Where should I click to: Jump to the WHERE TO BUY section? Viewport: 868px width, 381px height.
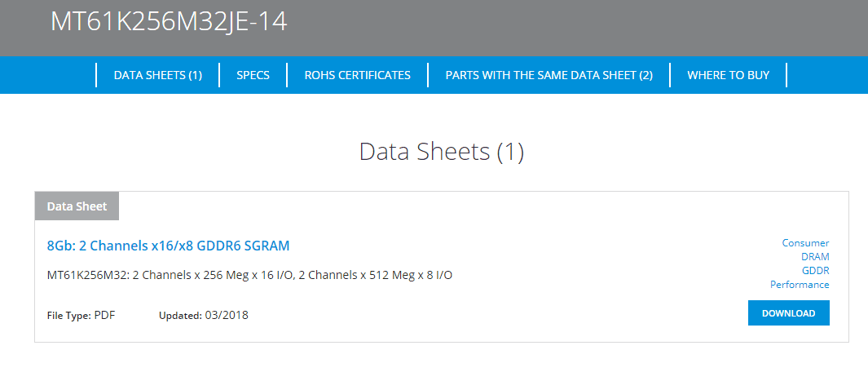pyautogui.click(x=728, y=75)
